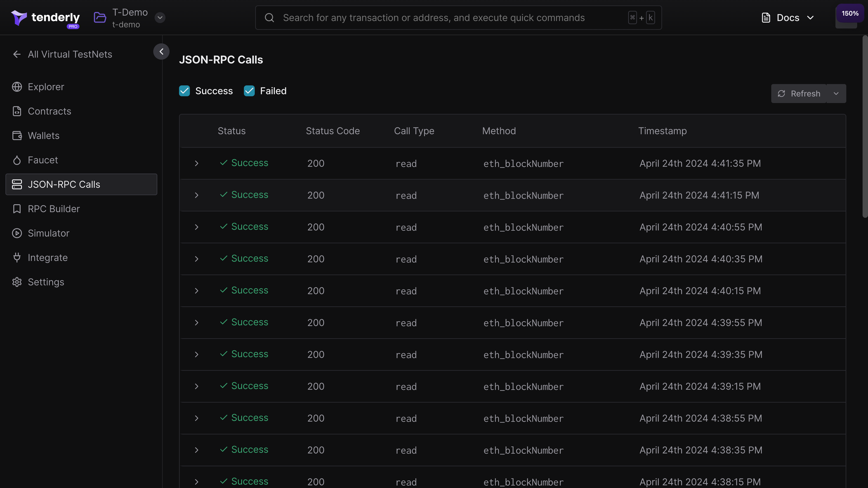This screenshot has height=488, width=868.
Task: Collapse the sidebar with the round chevron button
Action: 161,52
